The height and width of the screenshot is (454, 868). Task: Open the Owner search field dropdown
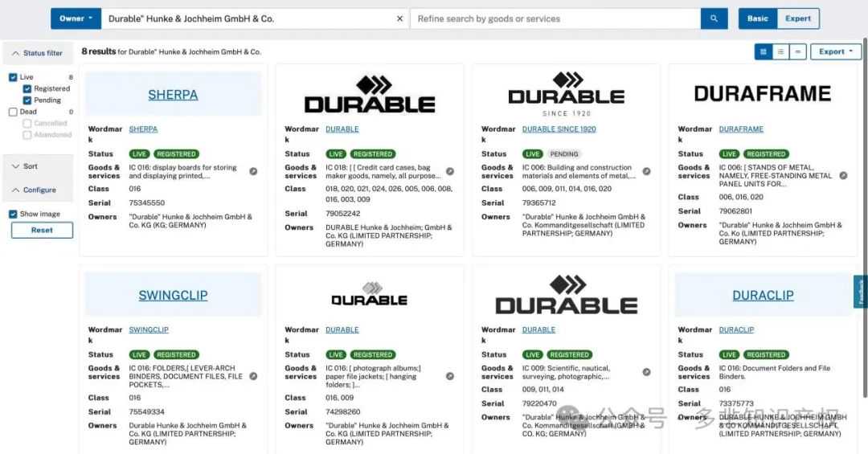point(76,18)
